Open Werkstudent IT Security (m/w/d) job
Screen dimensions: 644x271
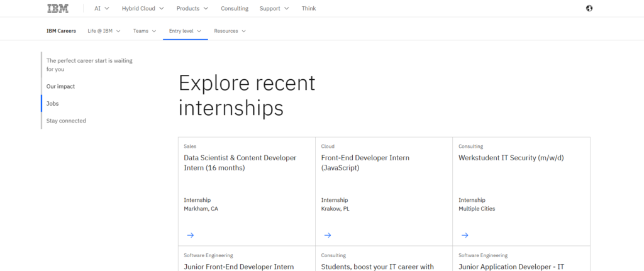tap(511, 158)
